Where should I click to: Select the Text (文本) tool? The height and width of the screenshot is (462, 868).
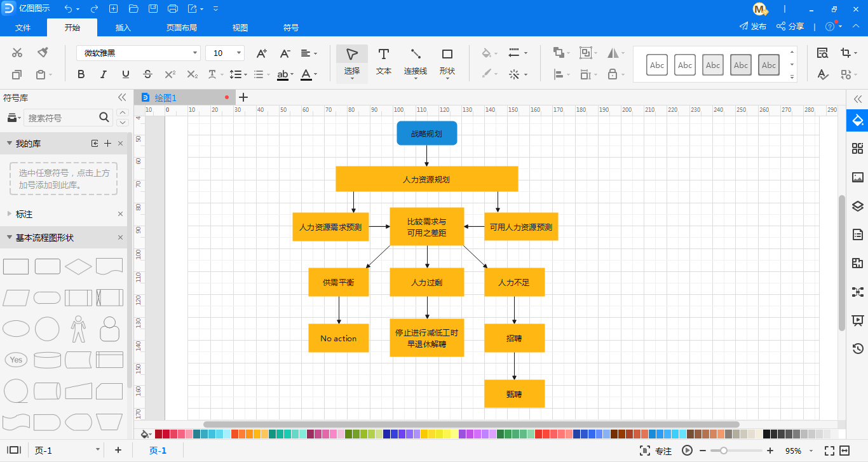pyautogui.click(x=383, y=61)
